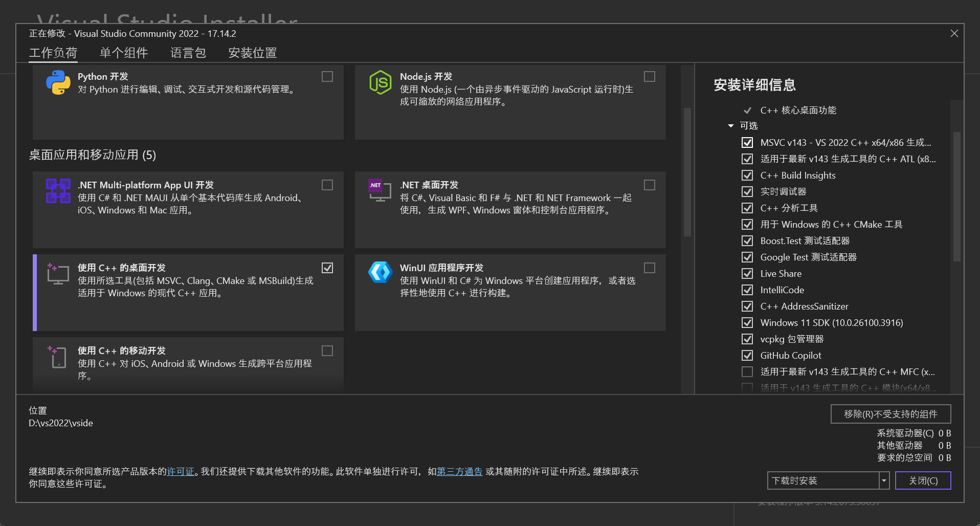
Task: Enable the Python 开发 workload checkbox
Action: [327, 77]
